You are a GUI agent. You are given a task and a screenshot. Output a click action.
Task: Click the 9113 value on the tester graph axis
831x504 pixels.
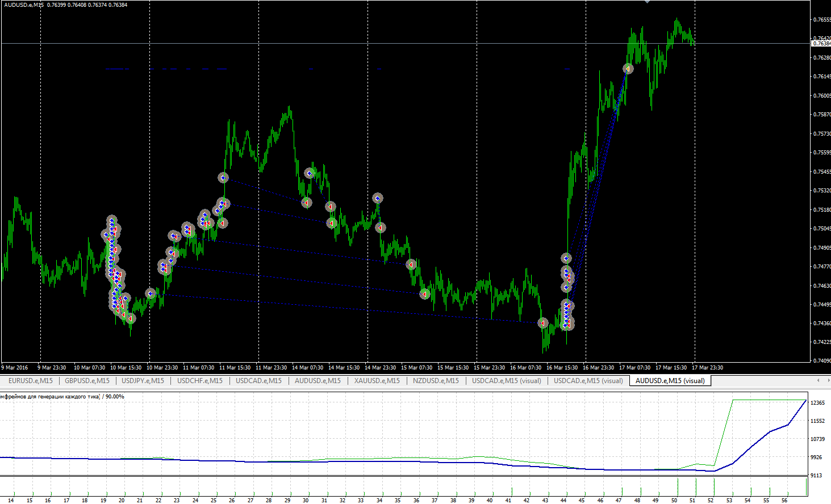click(816, 476)
